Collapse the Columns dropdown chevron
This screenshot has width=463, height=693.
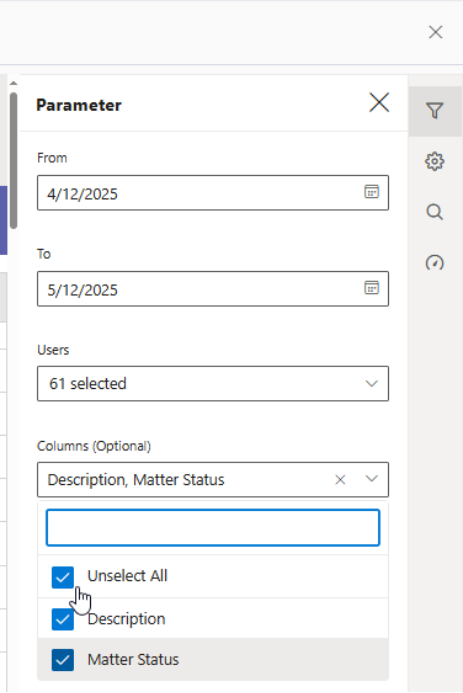coord(372,479)
